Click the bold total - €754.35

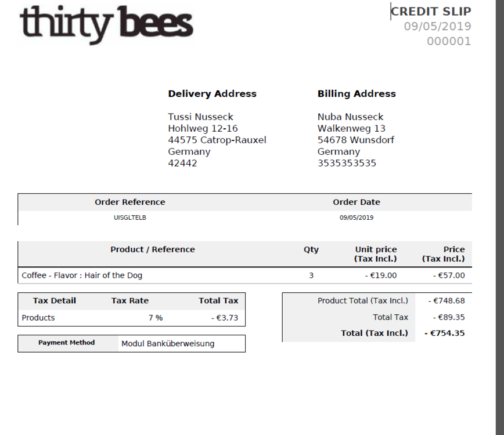(x=444, y=333)
